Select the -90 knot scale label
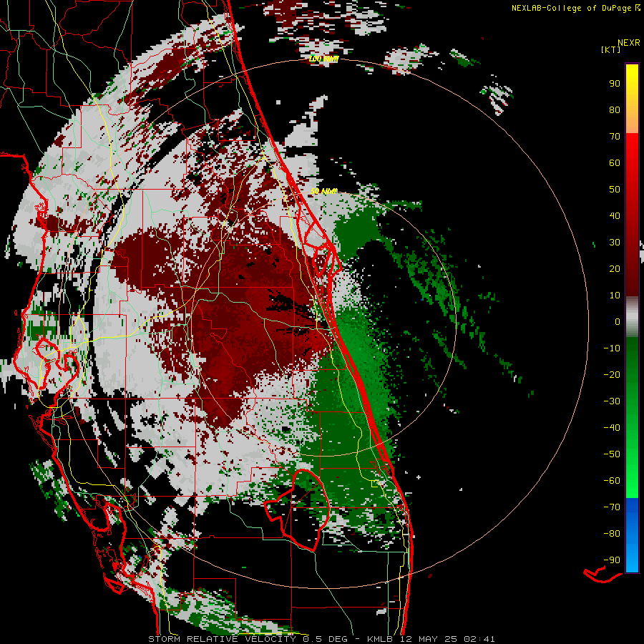644x644 pixels. click(612, 560)
